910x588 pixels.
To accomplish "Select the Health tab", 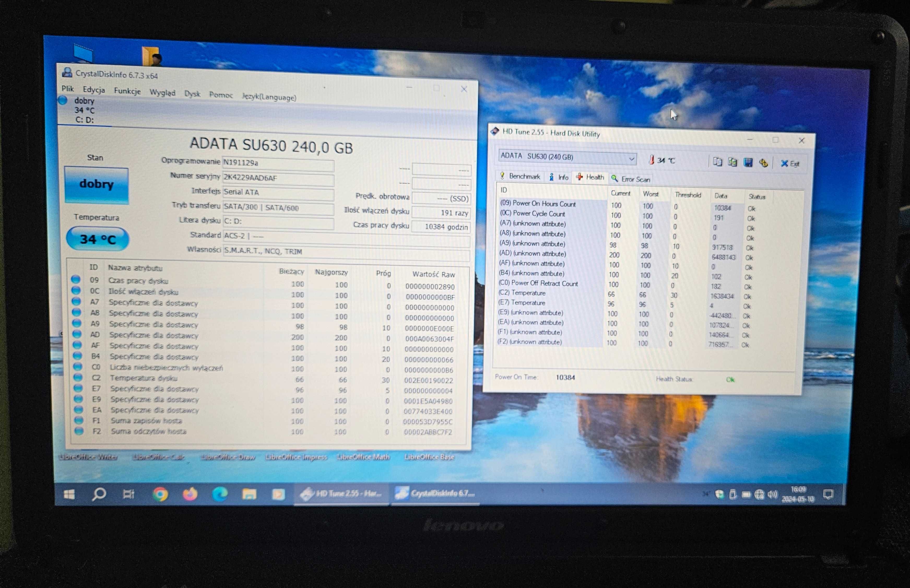I will [590, 177].
